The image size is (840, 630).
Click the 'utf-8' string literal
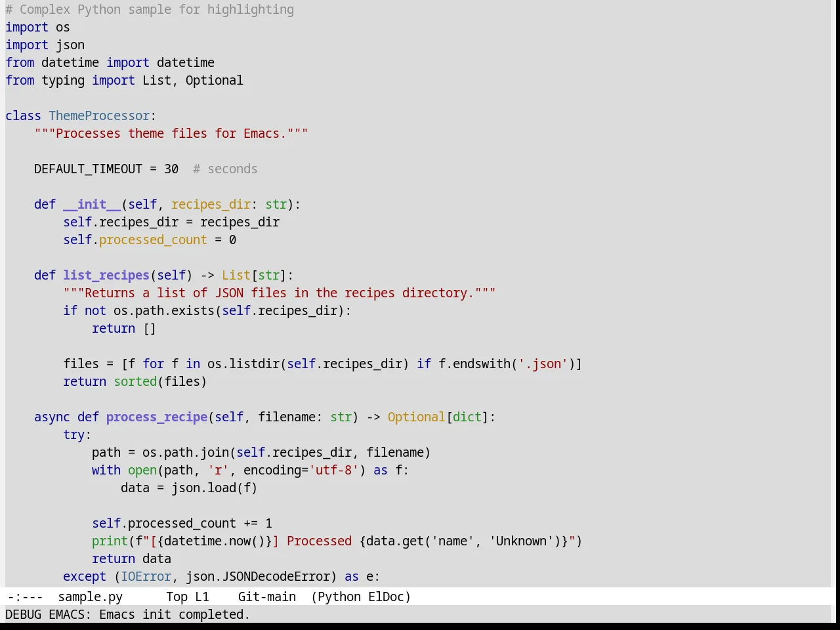tap(333, 470)
